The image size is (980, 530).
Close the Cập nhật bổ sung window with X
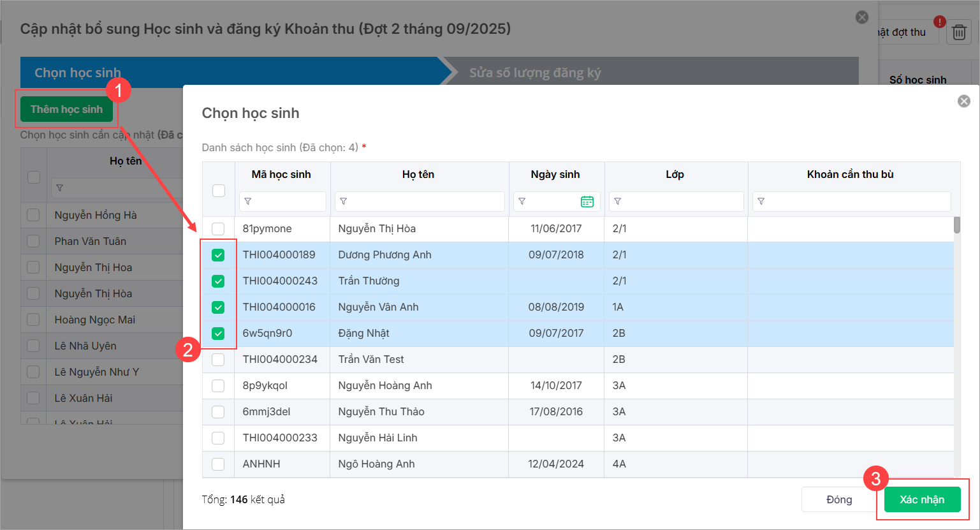(862, 17)
